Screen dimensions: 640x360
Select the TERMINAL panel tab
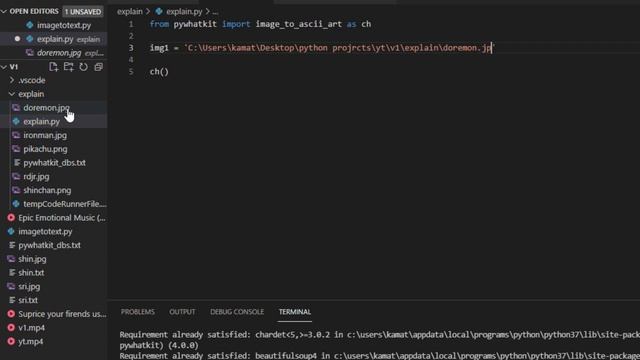295,312
